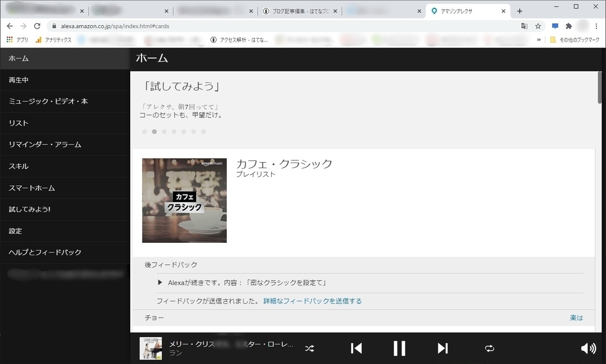
Task: Show more bookmarks with the chevron
Action: click(x=539, y=40)
